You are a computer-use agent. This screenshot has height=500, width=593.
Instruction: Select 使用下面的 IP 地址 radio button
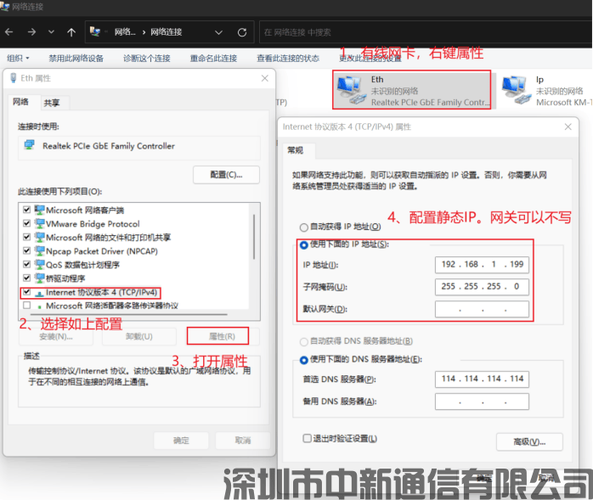[304, 245]
